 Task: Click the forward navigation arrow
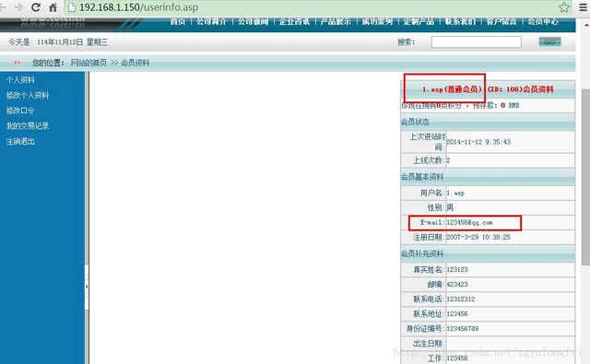coord(18,7)
